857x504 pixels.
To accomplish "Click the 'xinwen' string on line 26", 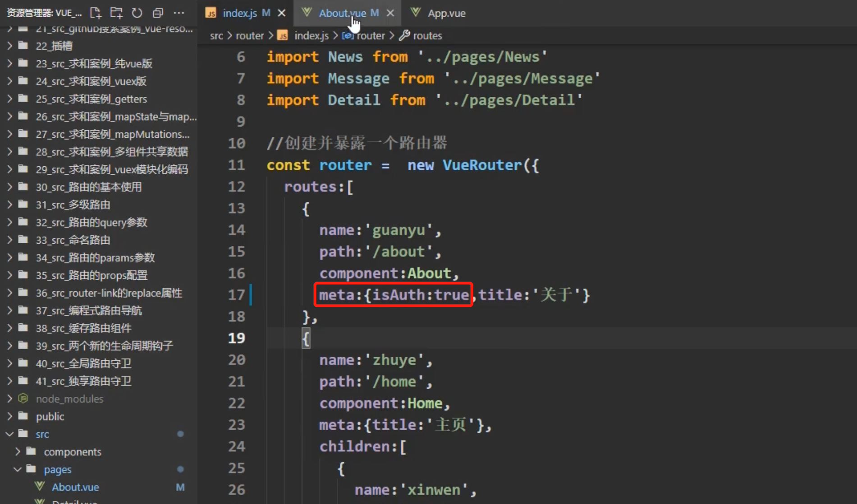I will [433, 490].
